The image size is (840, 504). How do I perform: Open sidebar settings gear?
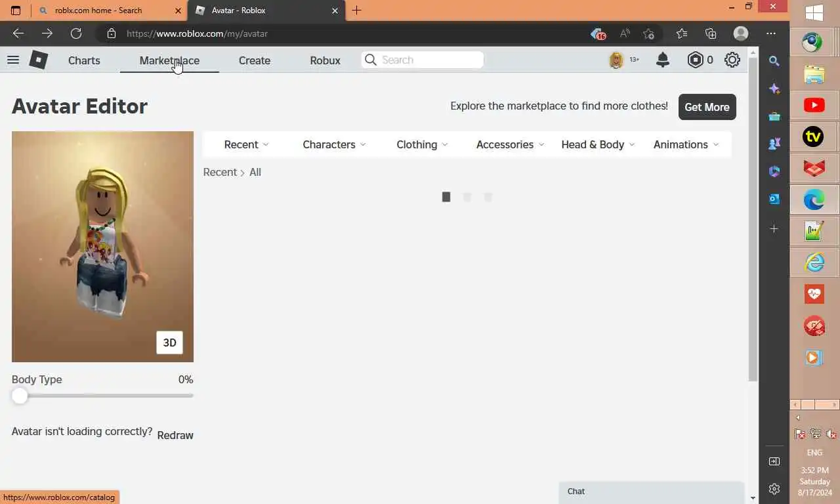coord(774,489)
